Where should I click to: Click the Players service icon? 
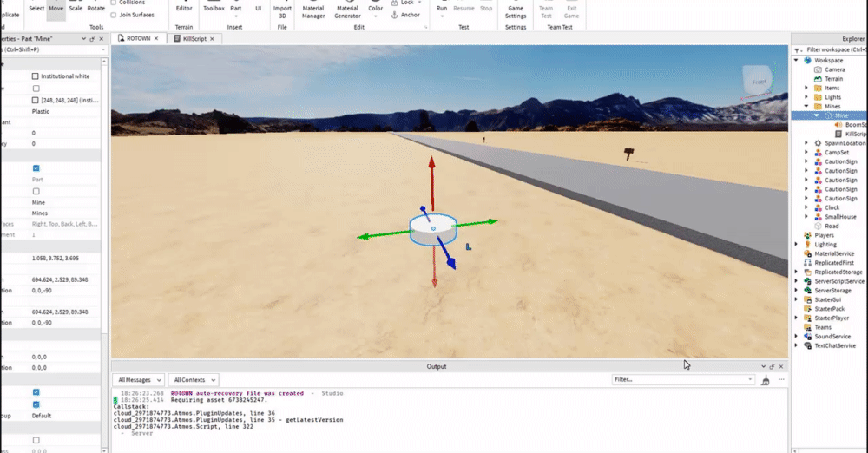pos(807,235)
